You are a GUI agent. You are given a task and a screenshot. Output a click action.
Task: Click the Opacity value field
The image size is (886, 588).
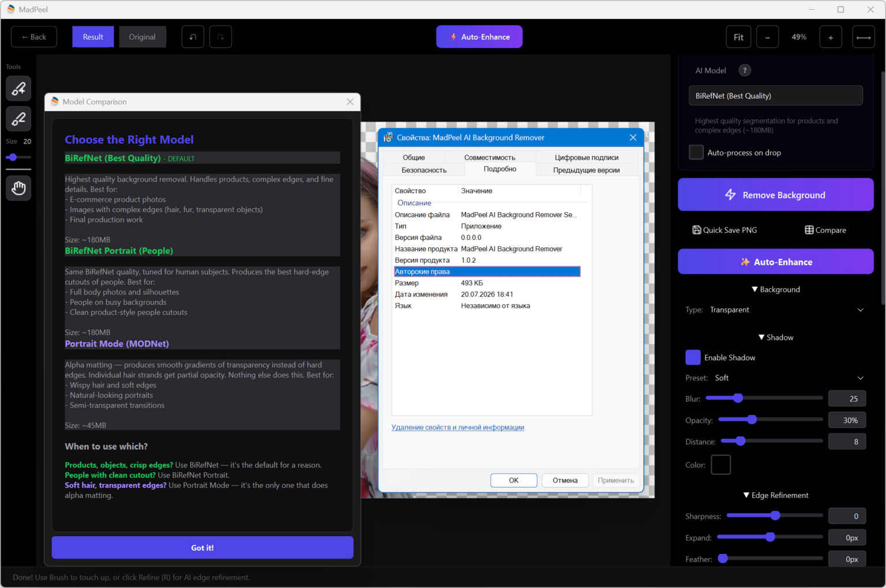click(847, 420)
